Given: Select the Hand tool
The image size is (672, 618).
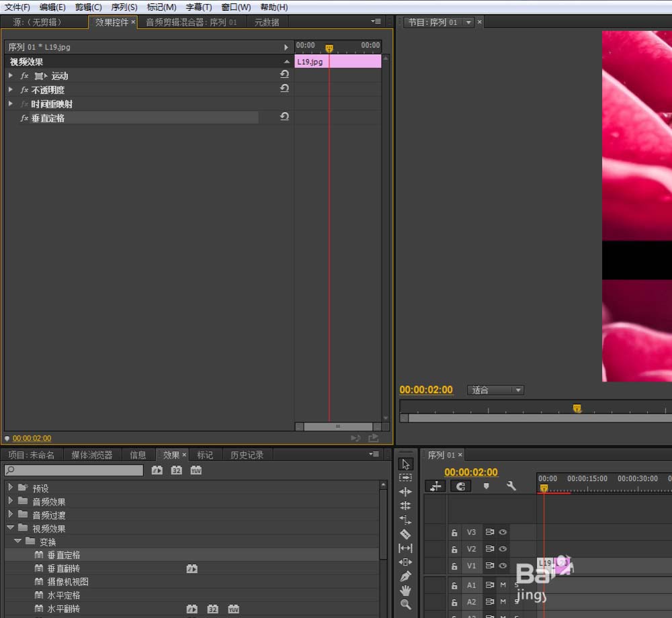Looking at the screenshot, I should [405, 590].
